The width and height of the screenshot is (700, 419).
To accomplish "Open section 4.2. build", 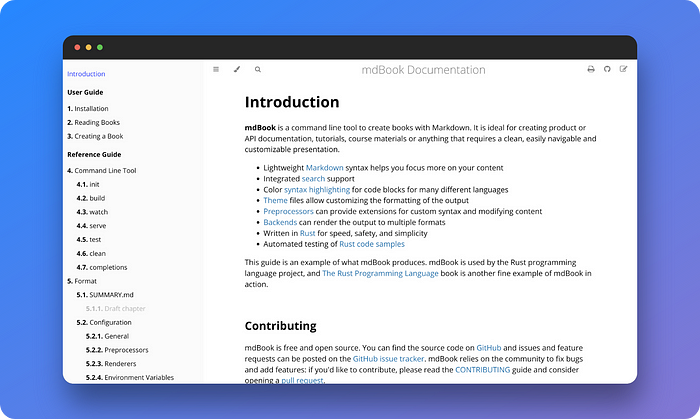I will pos(91,198).
